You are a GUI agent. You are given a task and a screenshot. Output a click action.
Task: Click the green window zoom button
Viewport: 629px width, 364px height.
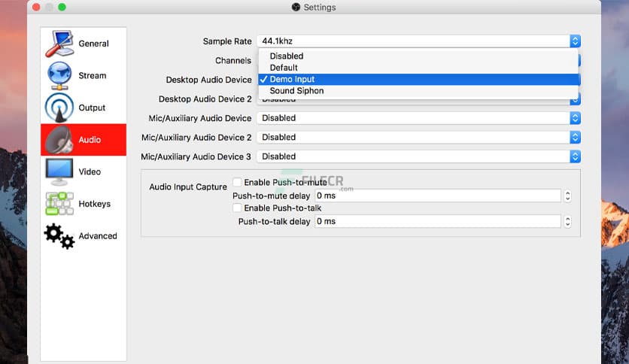[x=62, y=8]
